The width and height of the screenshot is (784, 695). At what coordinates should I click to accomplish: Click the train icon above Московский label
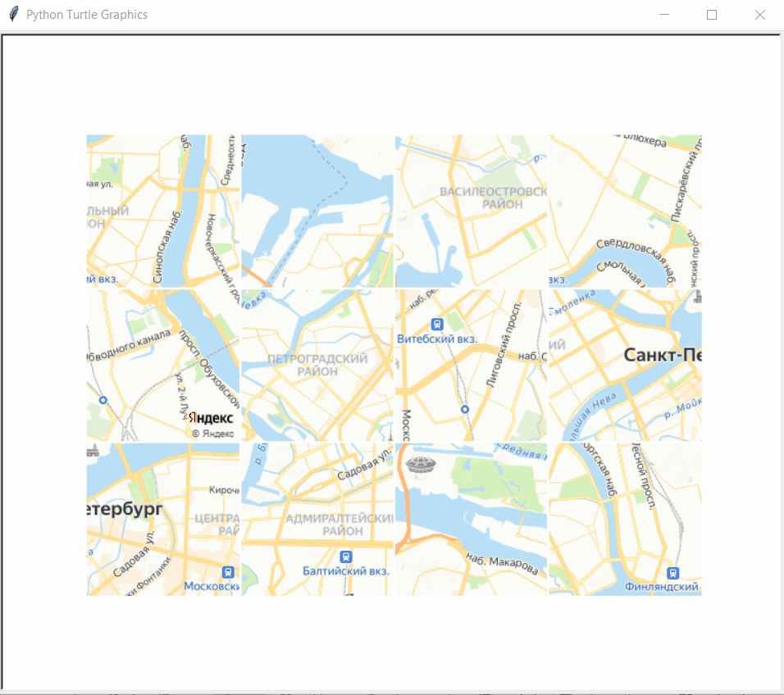tap(228, 572)
